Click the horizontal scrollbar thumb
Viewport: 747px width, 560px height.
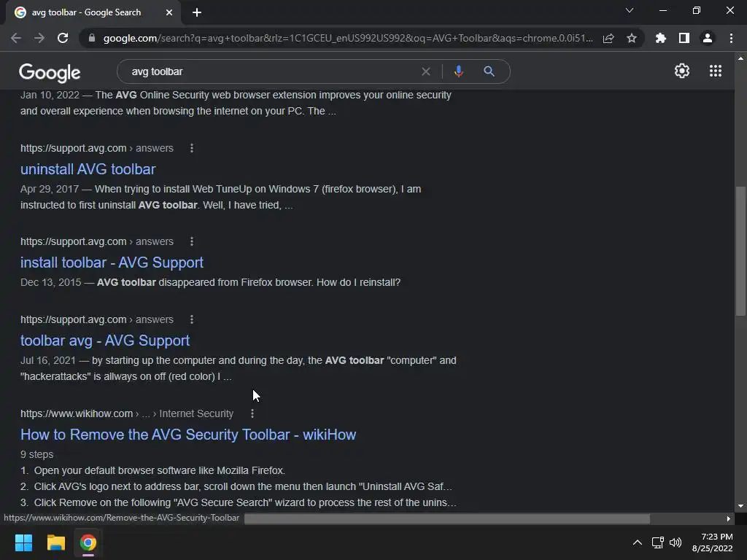tap(447, 518)
